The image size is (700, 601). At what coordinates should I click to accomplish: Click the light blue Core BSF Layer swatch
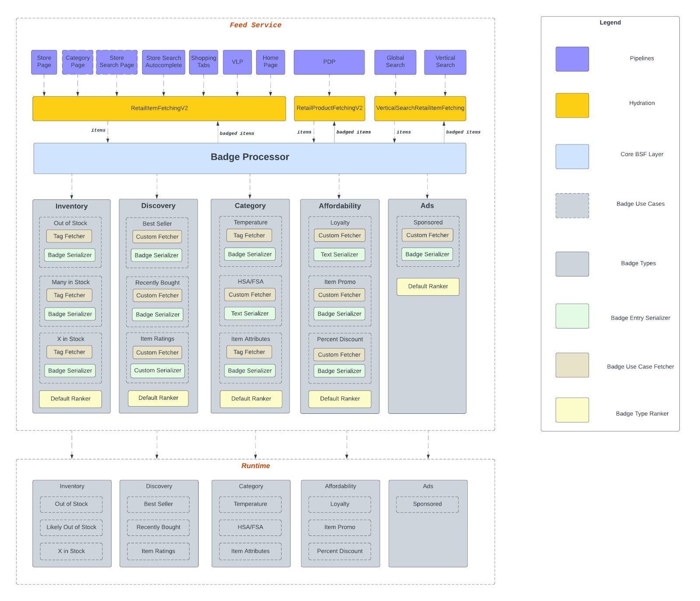tap(572, 157)
